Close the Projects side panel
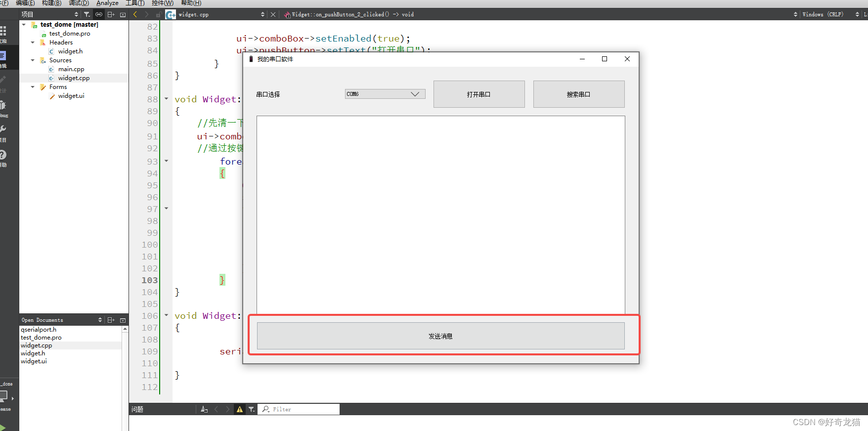 pos(123,14)
